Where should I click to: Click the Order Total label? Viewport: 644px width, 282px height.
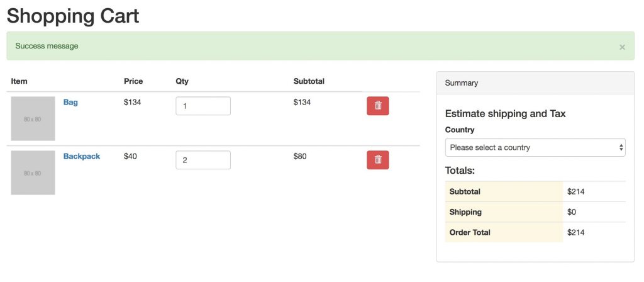coord(469,232)
